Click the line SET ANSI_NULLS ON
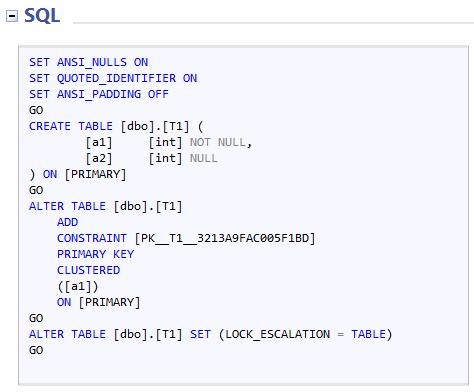The height and width of the screenshot is (392, 474). 88,62
